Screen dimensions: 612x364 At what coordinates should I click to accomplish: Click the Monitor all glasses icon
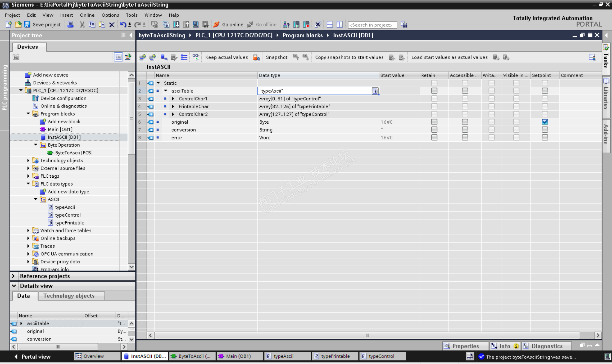pos(196,57)
